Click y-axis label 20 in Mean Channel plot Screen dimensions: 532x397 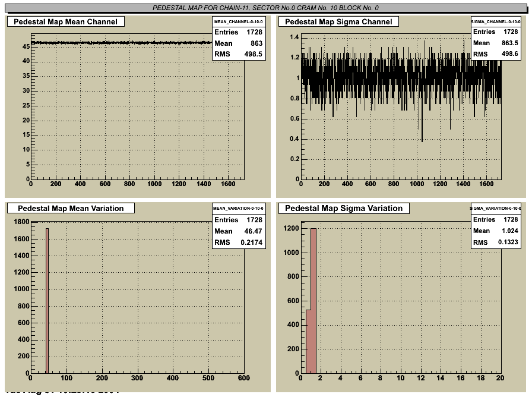26,120
